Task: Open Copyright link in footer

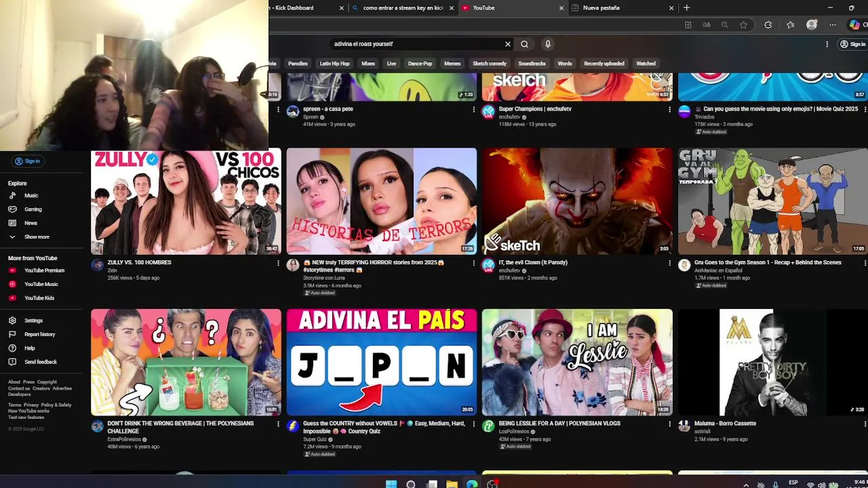Action: (x=47, y=382)
